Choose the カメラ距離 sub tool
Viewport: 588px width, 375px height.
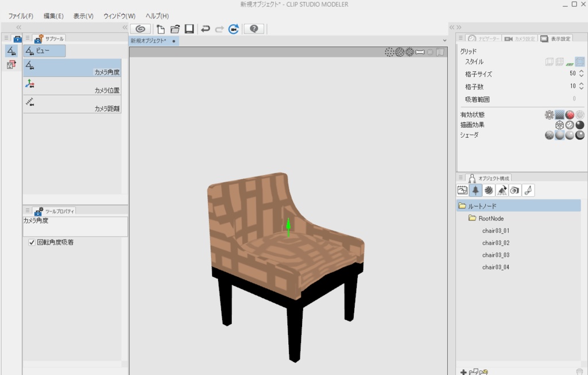coord(72,104)
